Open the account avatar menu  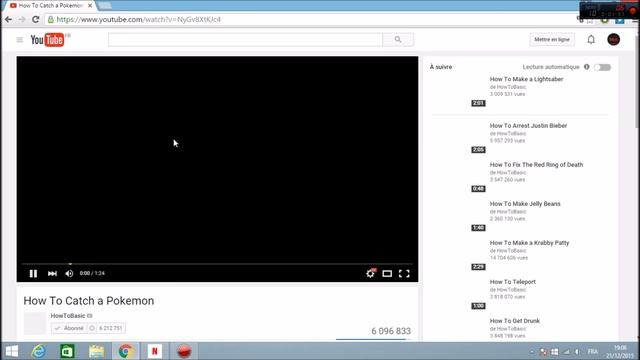point(613,40)
